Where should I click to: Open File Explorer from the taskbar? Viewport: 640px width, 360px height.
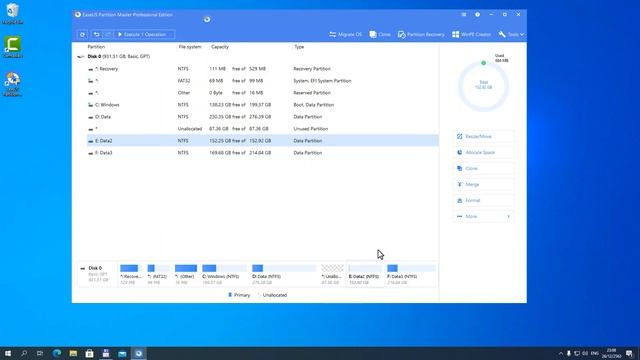(73, 353)
